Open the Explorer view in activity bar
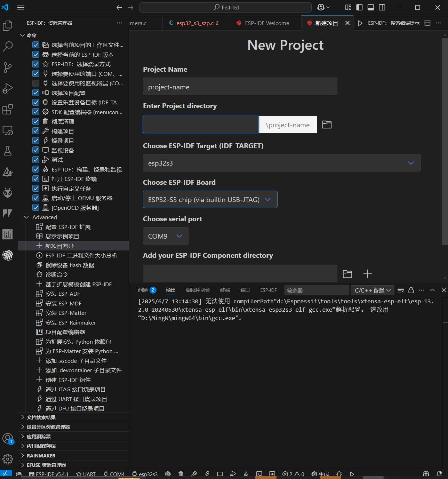This screenshot has height=479, width=448. [x=8, y=26]
